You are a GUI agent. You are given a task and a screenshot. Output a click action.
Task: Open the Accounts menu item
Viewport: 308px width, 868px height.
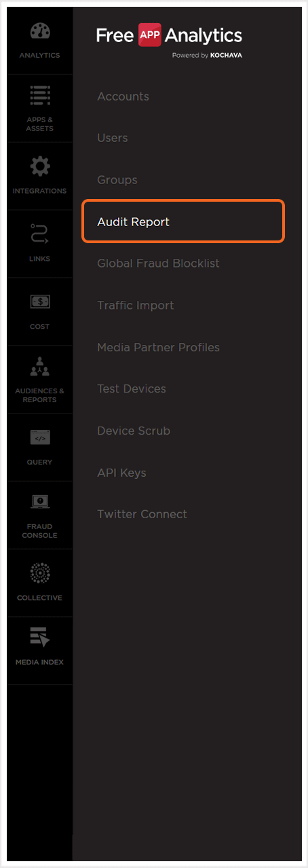[123, 96]
